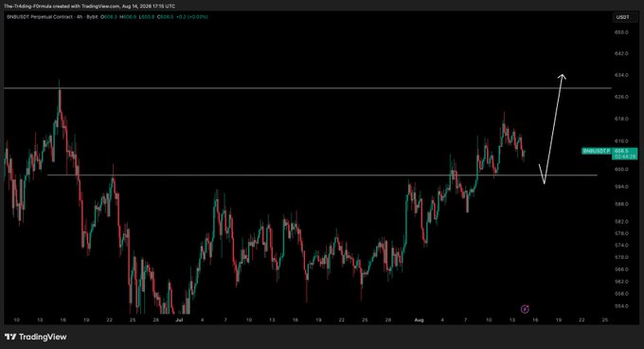The width and height of the screenshot is (644, 349).
Task: Click the 554.0 price axis label
Action: tap(622, 306)
